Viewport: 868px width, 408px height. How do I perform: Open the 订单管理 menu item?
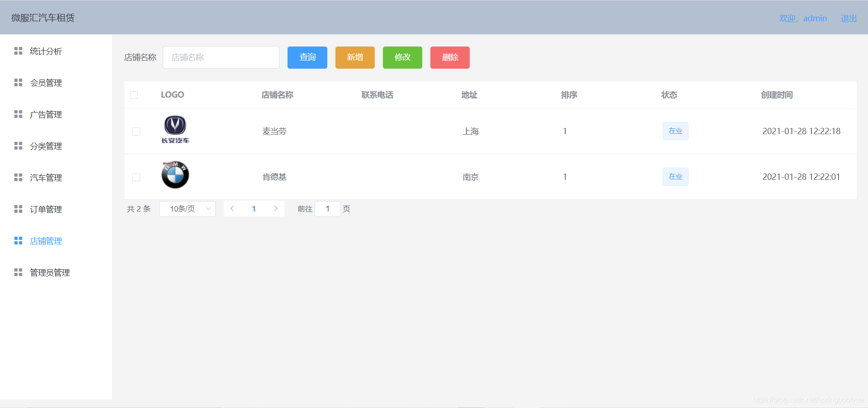[x=56, y=209]
